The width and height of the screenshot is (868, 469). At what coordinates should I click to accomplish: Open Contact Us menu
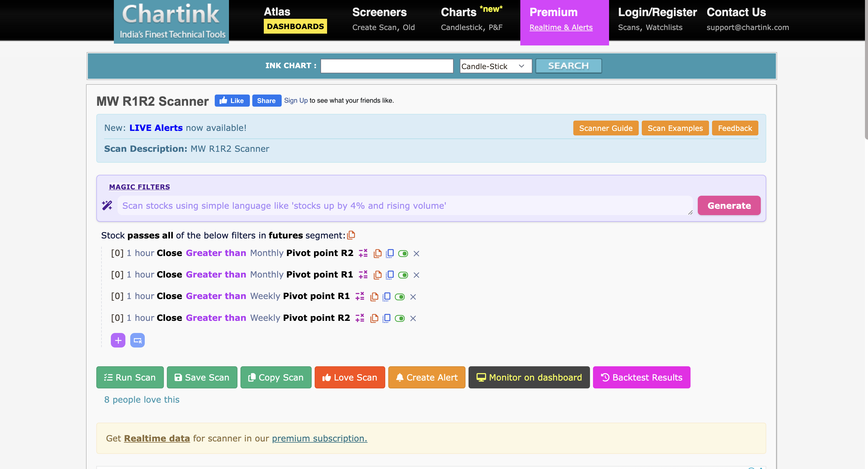click(748, 20)
